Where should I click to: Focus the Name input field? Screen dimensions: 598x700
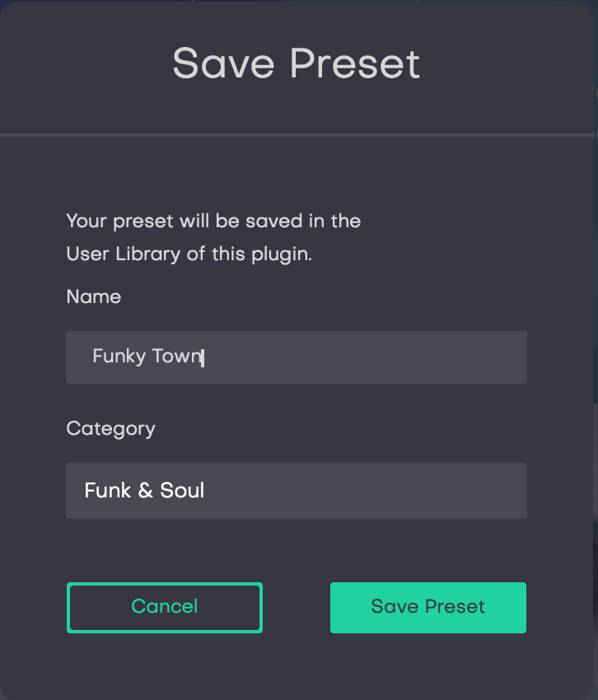point(296,357)
